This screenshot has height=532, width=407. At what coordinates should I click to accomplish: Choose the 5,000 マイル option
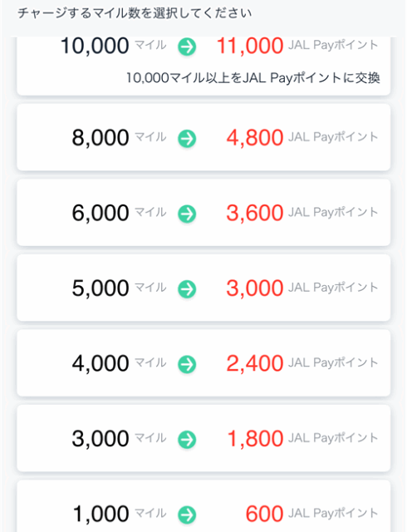click(203, 288)
